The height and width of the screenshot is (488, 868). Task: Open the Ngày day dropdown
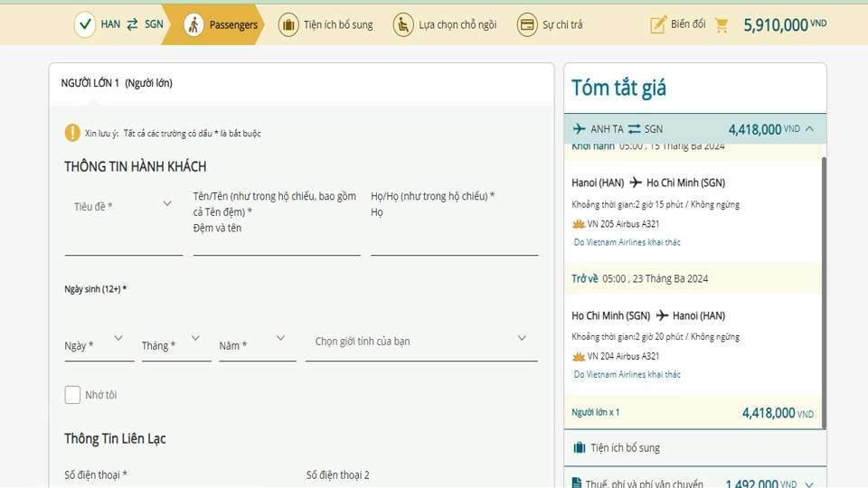tap(99, 345)
